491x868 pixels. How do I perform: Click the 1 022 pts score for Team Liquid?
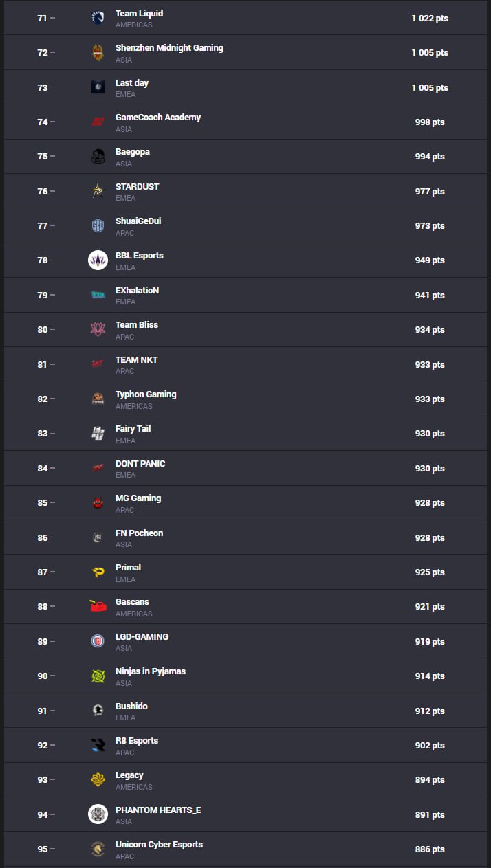click(x=430, y=19)
